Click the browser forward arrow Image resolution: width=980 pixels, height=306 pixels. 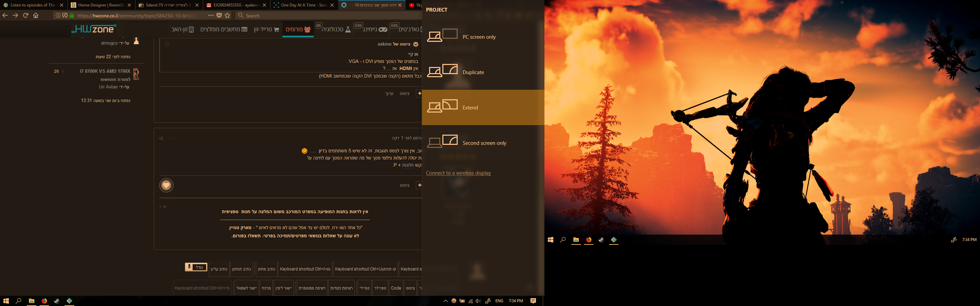pos(15,16)
